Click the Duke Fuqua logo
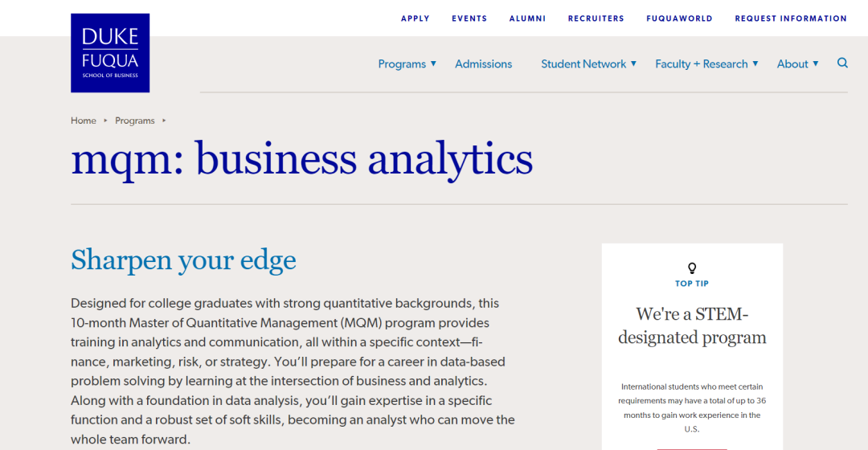868x450 pixels. (110, 53)
